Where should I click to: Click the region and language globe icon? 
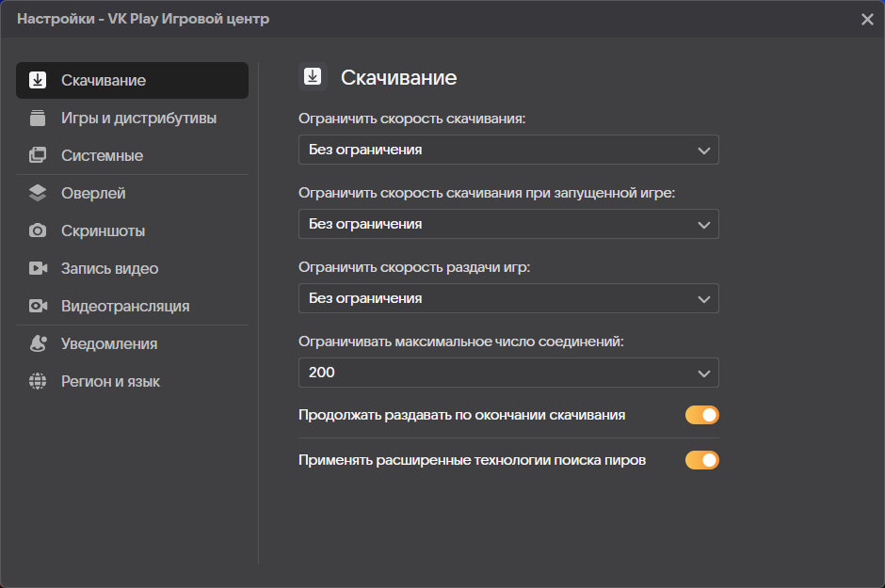[38, 382]
